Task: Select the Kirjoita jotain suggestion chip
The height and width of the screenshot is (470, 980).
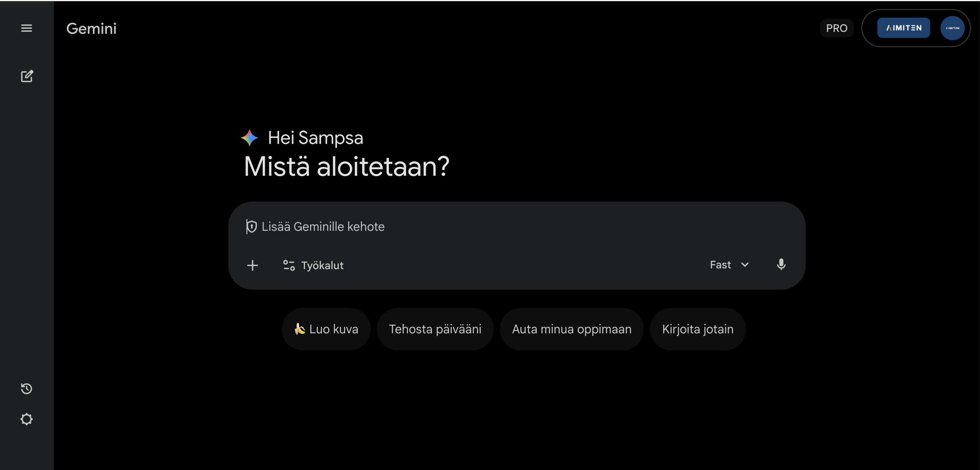Action: coord(698,329)
